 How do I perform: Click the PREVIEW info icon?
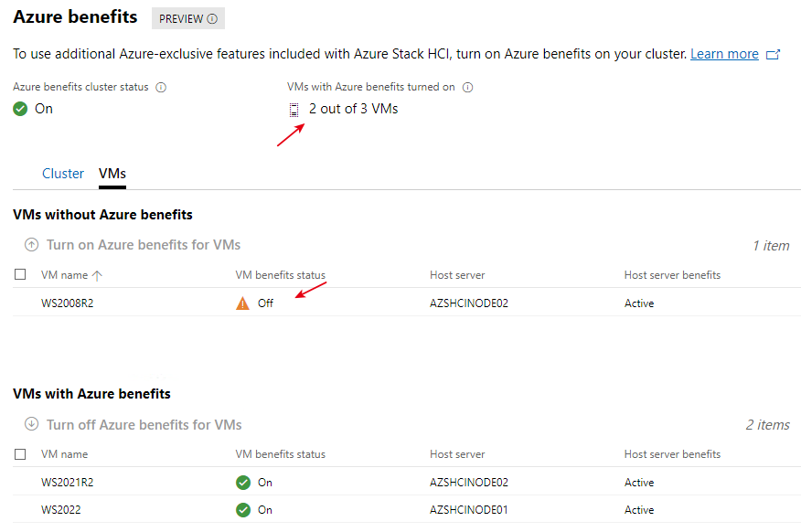click(212, 19)
